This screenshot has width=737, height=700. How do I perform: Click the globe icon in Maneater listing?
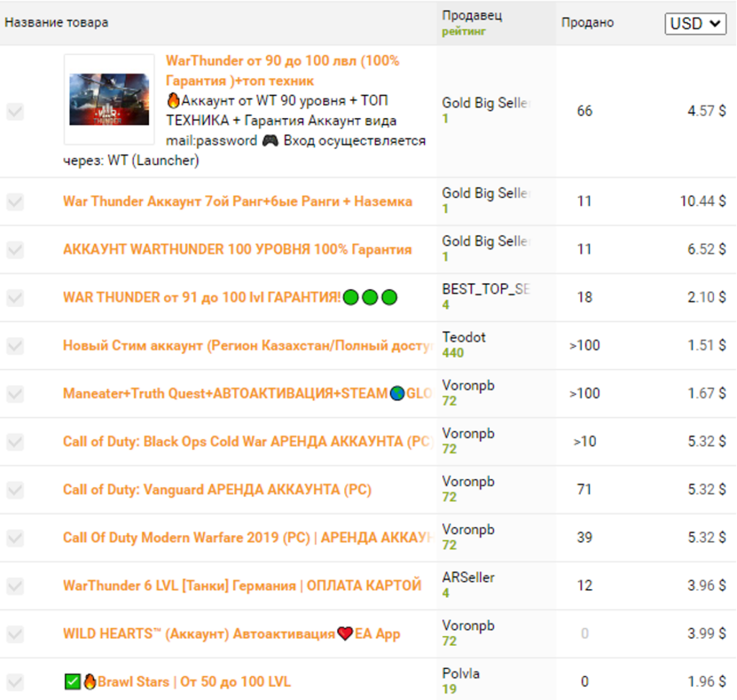[x=397, y=393]
